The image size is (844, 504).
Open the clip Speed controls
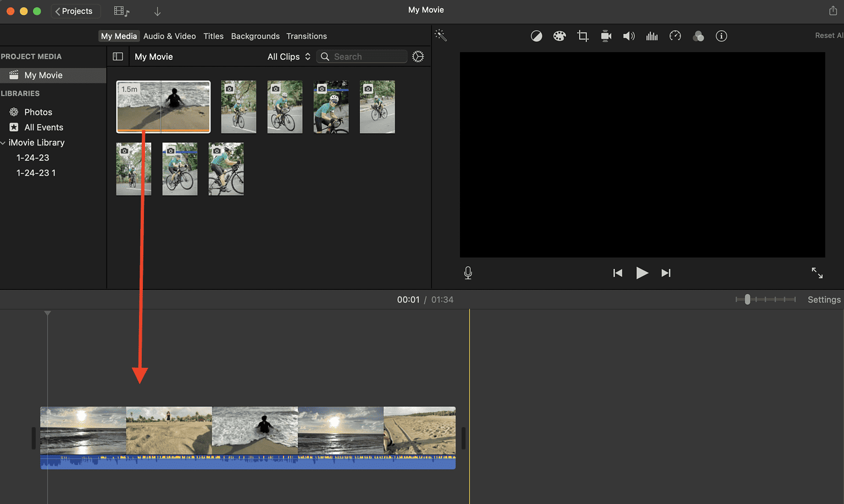click(675, 36)
